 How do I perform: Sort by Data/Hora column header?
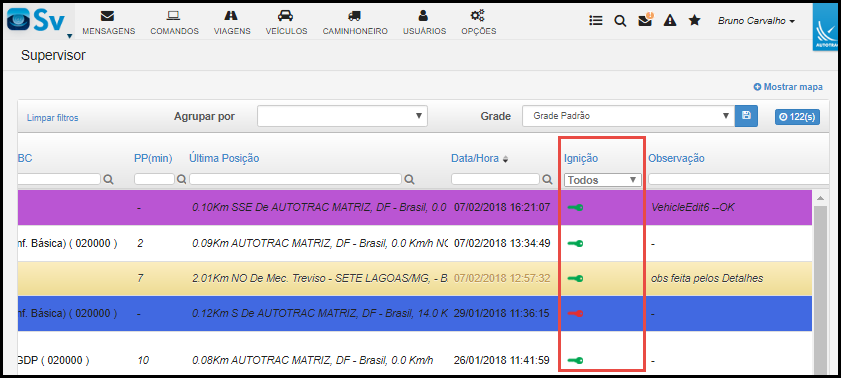[x=475, y=158]
